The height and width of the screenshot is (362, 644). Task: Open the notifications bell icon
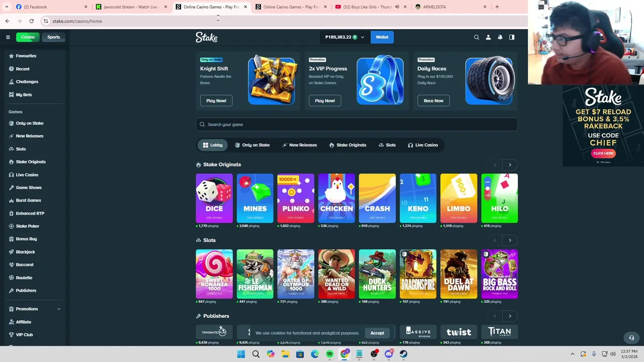[500, 37]
